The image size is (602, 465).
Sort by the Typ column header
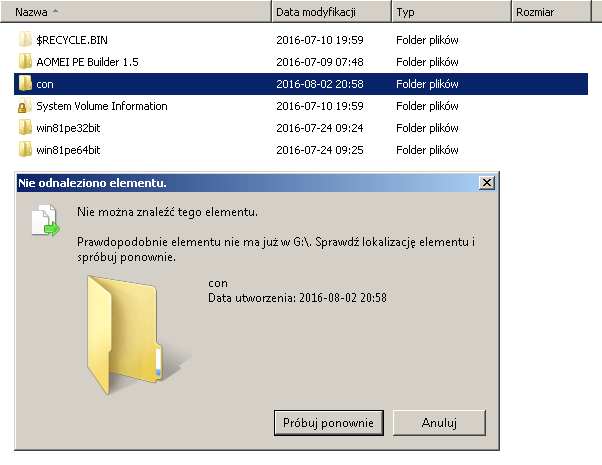pyautogui.click(x=452, y=12)
